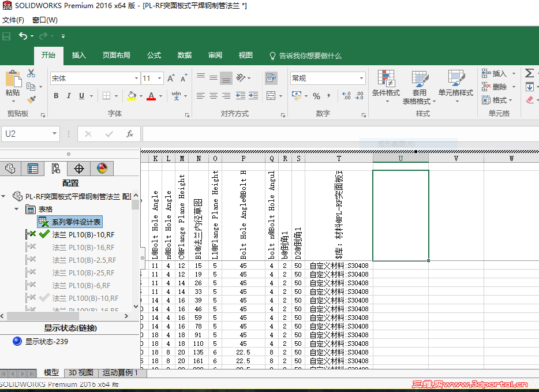Switch to the 数据 ribbon tab
Image resolution: width=539 pixels, height=392 pixels.
(185, 55)
